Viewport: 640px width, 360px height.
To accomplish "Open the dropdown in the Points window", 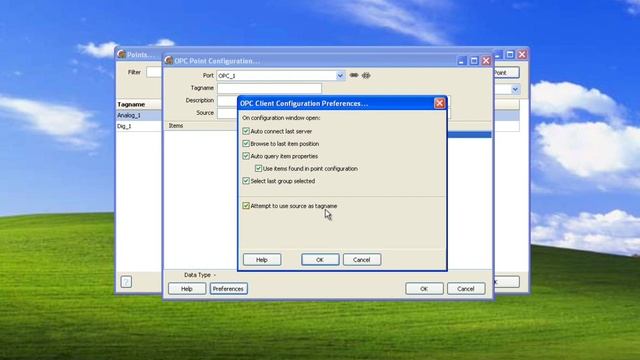I will coord(515,89).
